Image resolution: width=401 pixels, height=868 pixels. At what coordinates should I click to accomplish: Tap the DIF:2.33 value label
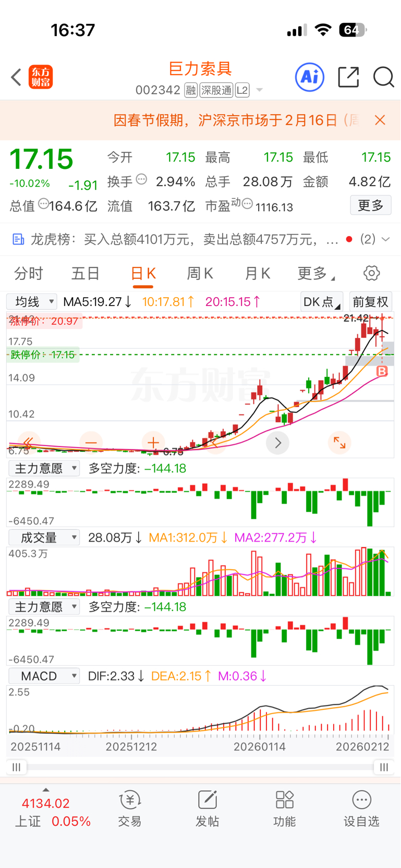[116, 676]
